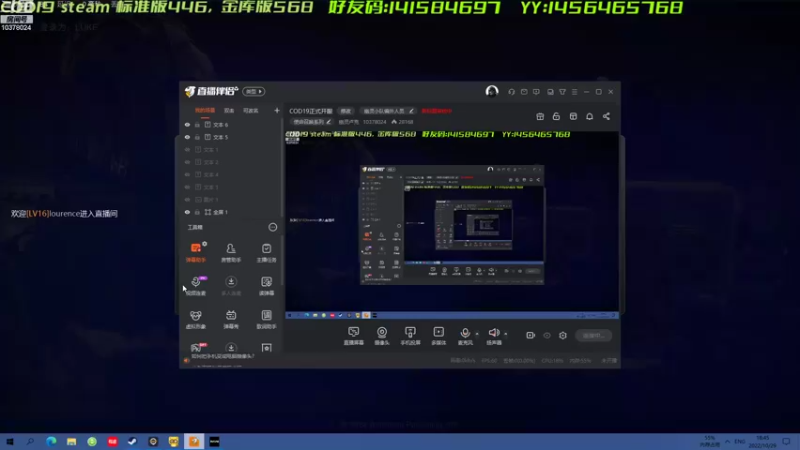The image size is (800, 450).
Task: Click the 修改 edit button beside the room title
Action: coord(346,111)
